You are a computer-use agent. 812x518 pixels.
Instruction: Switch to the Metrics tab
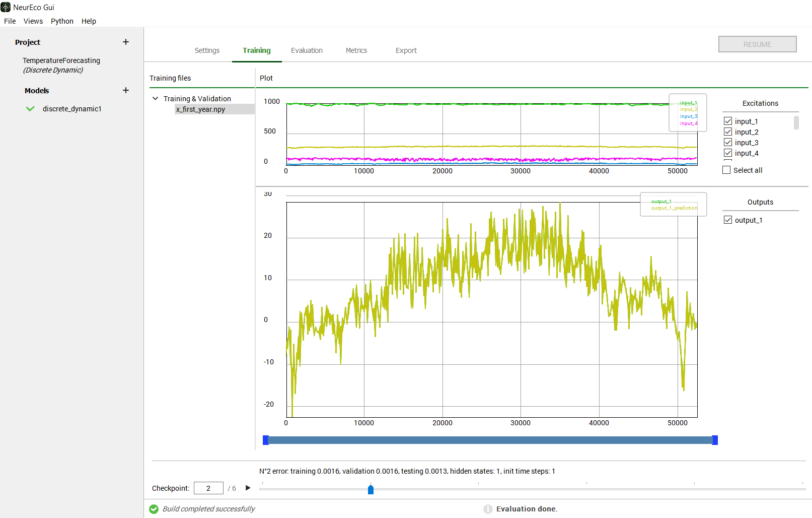click(356, 50)
